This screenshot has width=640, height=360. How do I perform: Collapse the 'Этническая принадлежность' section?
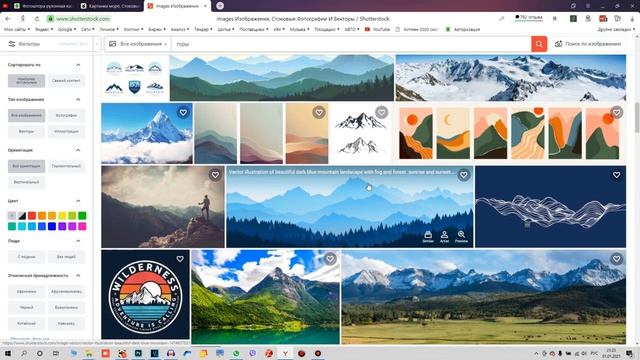click(x=78, y=276)
